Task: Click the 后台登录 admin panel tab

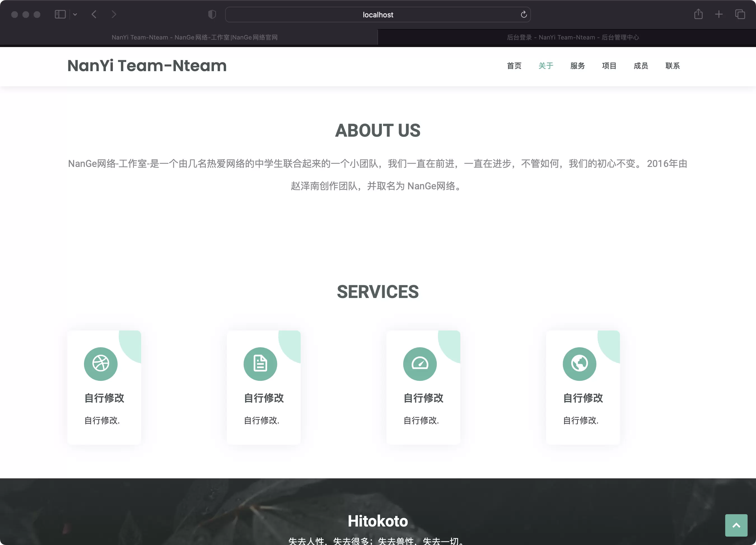Action: [566, 37]
